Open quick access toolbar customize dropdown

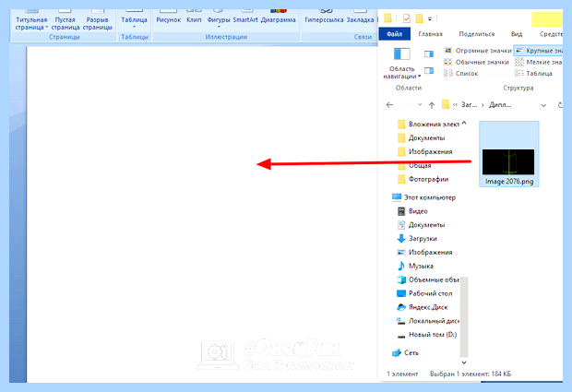point(430,18)
